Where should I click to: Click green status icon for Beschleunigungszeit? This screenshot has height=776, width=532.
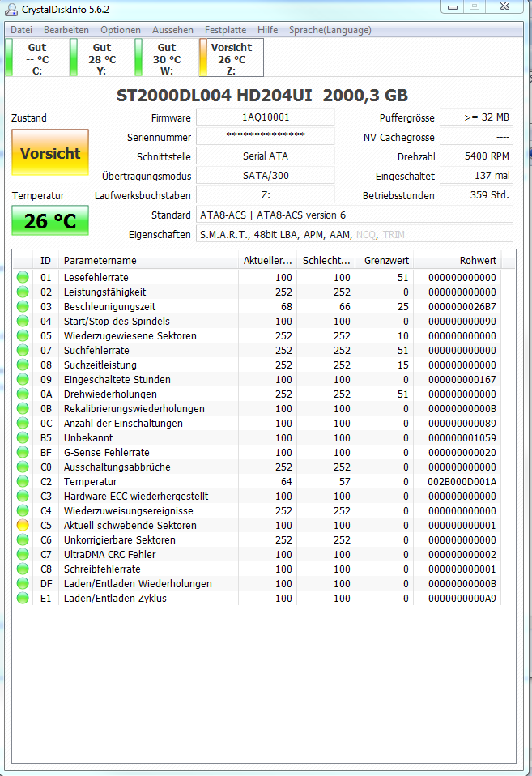tap(23, 306)
